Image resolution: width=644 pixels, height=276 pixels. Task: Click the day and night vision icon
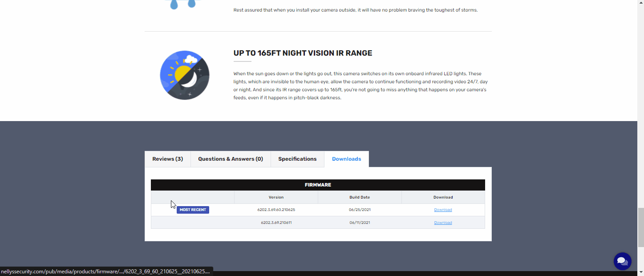pos(185,75)
